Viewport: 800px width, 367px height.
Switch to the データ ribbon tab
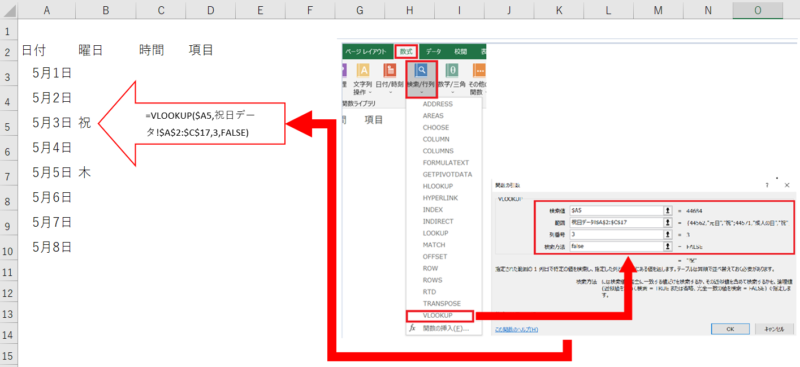tap(434, 51)
